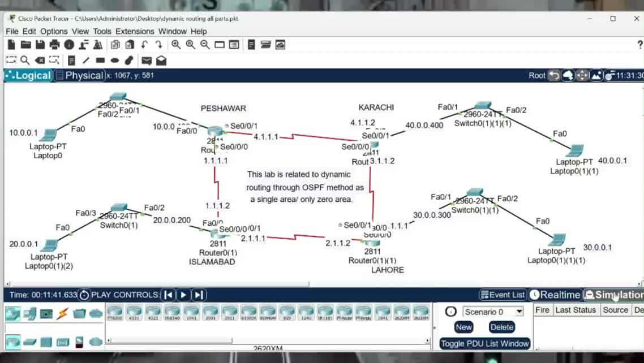The width and height of the screenshot is (644, 363).
Task: Paste toolbar icon
Action: (x=130, y=45)
